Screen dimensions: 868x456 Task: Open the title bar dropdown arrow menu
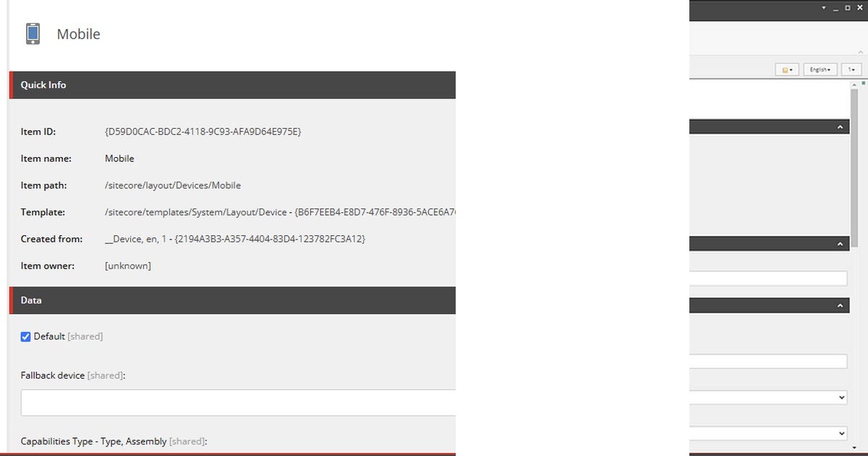pyautogui.click(x=823, y=8)
